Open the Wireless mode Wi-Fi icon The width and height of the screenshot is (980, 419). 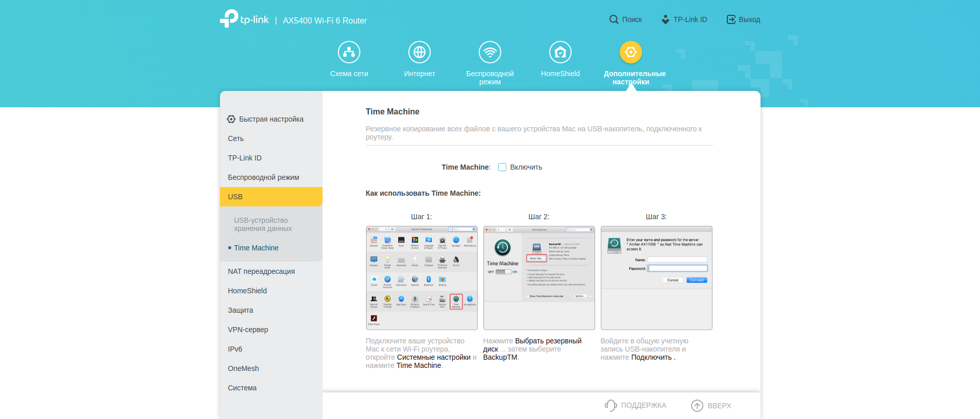(490, 52)
